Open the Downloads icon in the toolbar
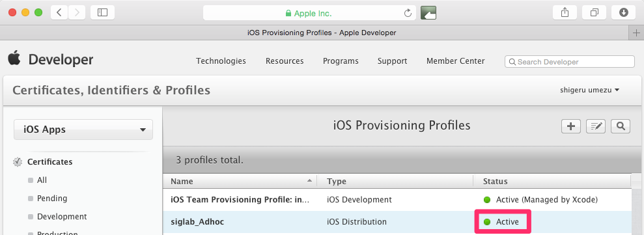The width and height of the screenshot is (644, 235). click(x=623, y=12)
